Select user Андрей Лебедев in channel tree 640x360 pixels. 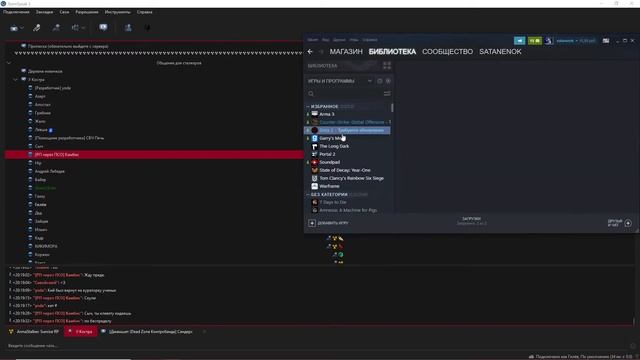tap(49, 171)
